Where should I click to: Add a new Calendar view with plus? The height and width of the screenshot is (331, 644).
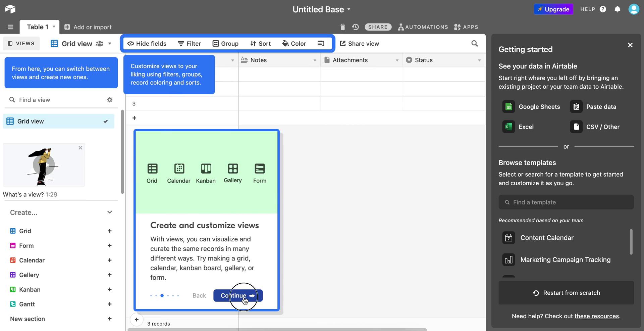pos(109,260)
